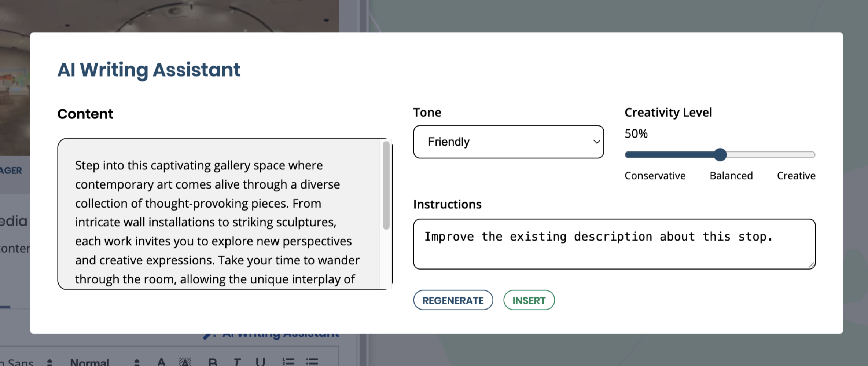Screen dimensions: 868x366
Task: Switch to the partially hidden 'AGER' tab
Action: [11, 171]
